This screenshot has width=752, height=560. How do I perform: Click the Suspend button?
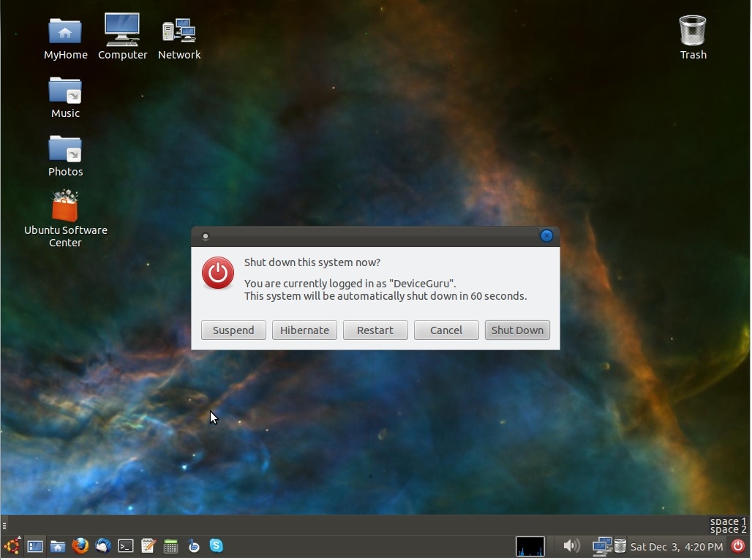coord(233,330)
